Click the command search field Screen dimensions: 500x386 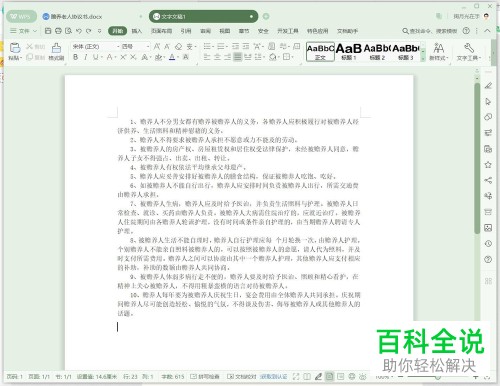(x=430, y=31)
